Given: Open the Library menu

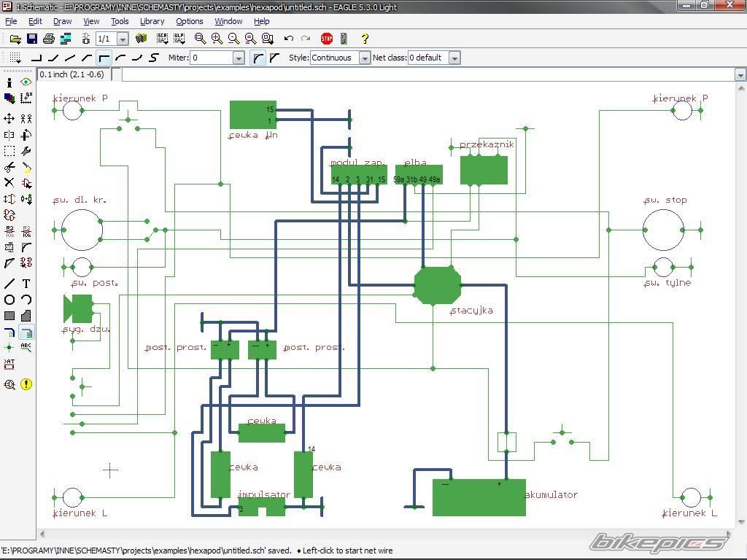Looking at the screenshot, I should coord(152,21).
